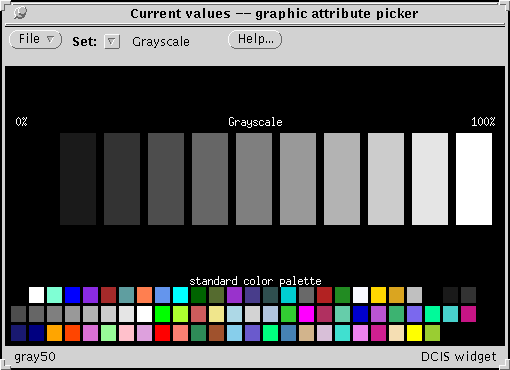The height and width of the screenshot is (370, 510).
Task: Select the wheat swatch in bottom palette row
Action: point(396,333)
